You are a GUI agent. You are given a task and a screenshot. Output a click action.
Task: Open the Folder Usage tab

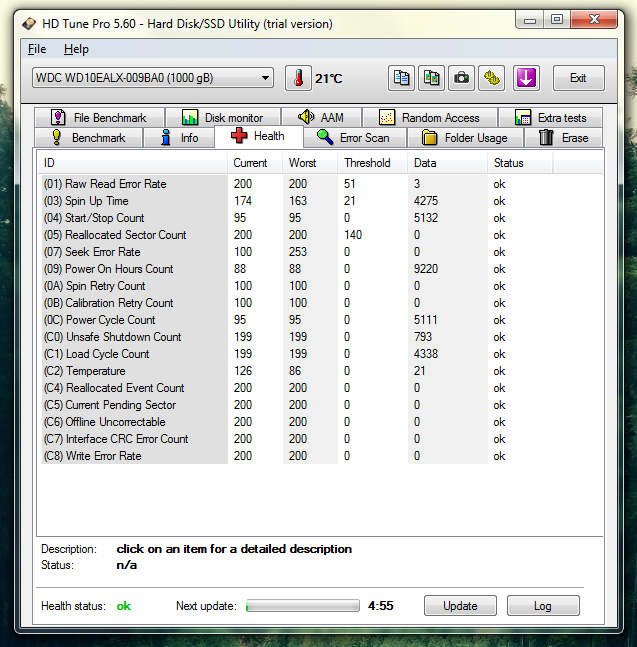[x=465, y=137]
